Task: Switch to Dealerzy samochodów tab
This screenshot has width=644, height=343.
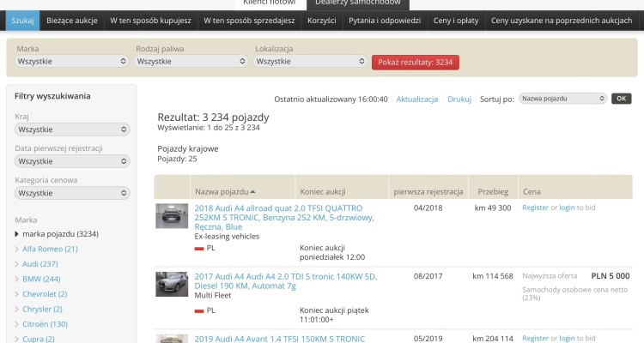Action: 358,3
